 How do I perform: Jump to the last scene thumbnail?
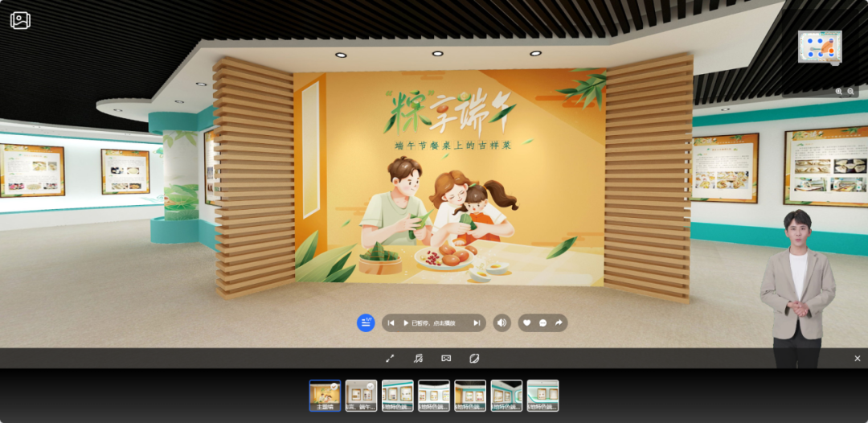(542, 395)
